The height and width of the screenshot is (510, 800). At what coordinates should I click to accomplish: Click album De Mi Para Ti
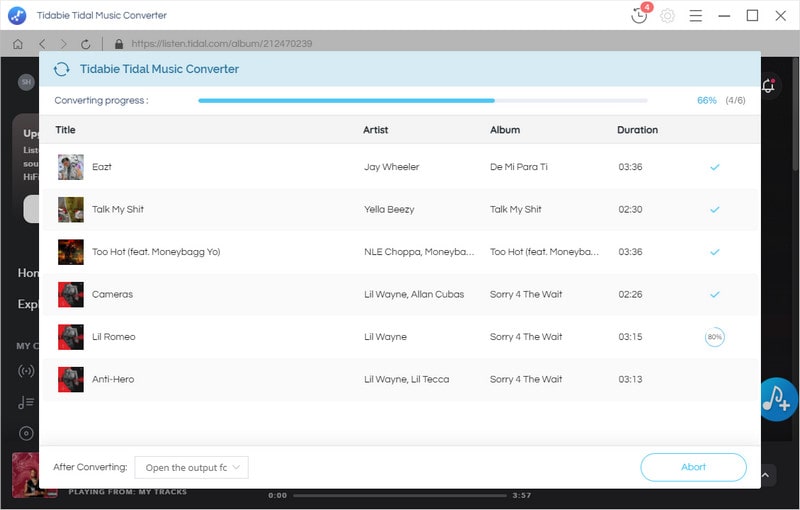[x=518, y=167]
